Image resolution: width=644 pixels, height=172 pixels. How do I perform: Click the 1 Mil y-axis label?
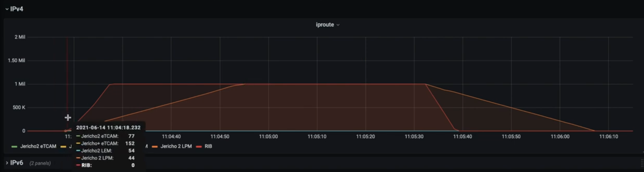coord(20,84)
